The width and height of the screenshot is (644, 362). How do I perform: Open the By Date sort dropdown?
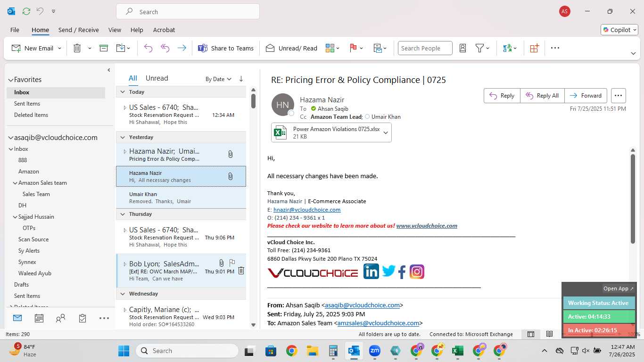(x=218, y=79)
